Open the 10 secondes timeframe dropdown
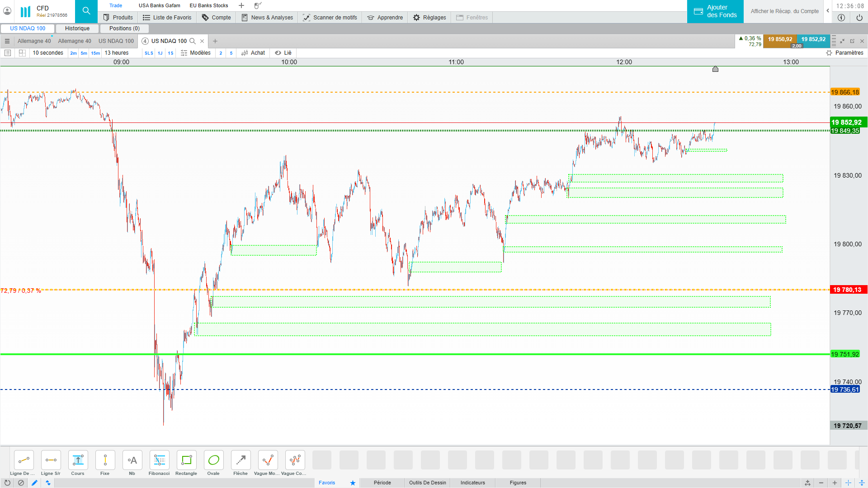The image size is (868, 488). click(48, 53)
